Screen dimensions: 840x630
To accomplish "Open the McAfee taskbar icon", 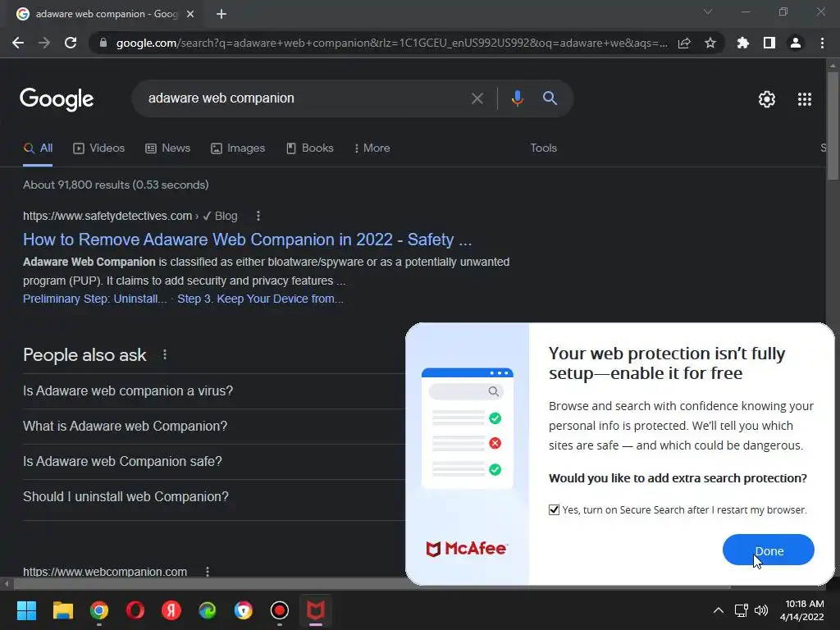I will [316, 610].
